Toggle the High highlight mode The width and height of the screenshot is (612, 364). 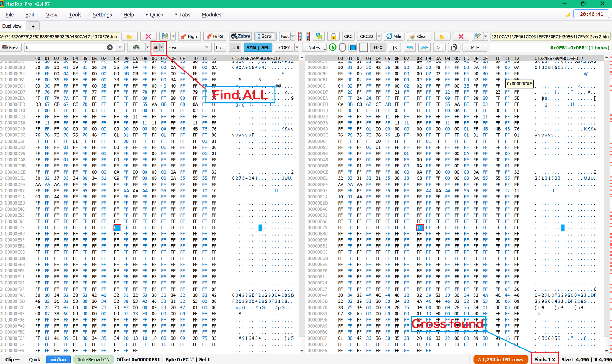tap(189, 36)
